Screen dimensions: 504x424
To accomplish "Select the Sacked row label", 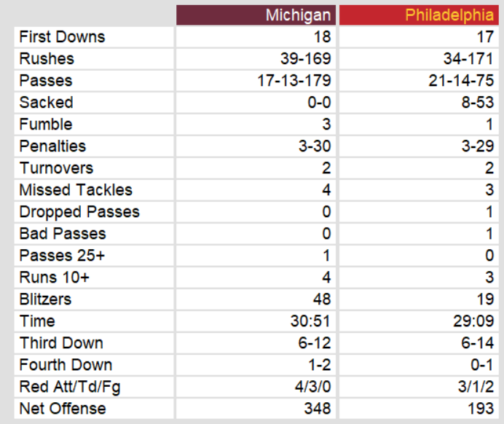I will 46,103.
